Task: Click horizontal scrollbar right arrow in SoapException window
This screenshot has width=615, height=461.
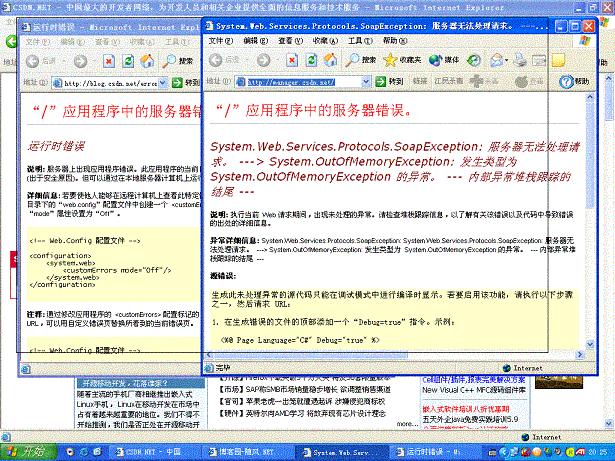Action: (x=580, y=354)
